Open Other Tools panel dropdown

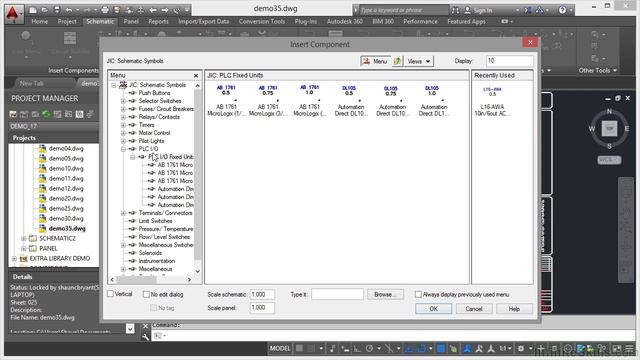[x=597, y=70]
